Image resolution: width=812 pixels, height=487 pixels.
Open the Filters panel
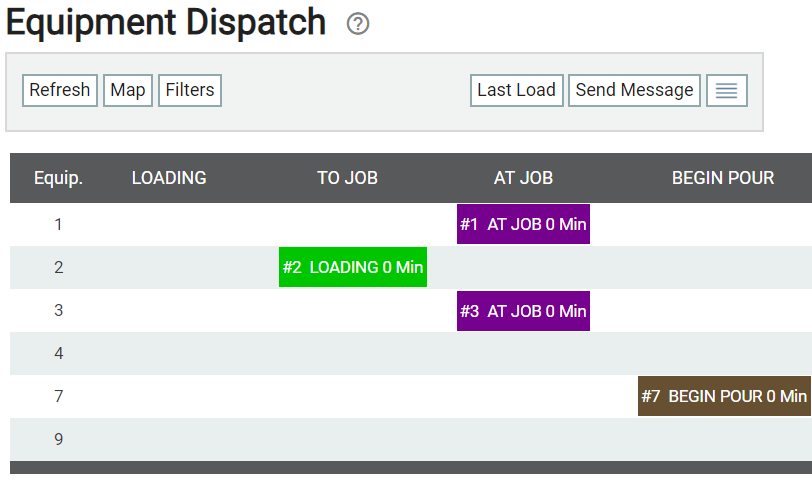190,91
